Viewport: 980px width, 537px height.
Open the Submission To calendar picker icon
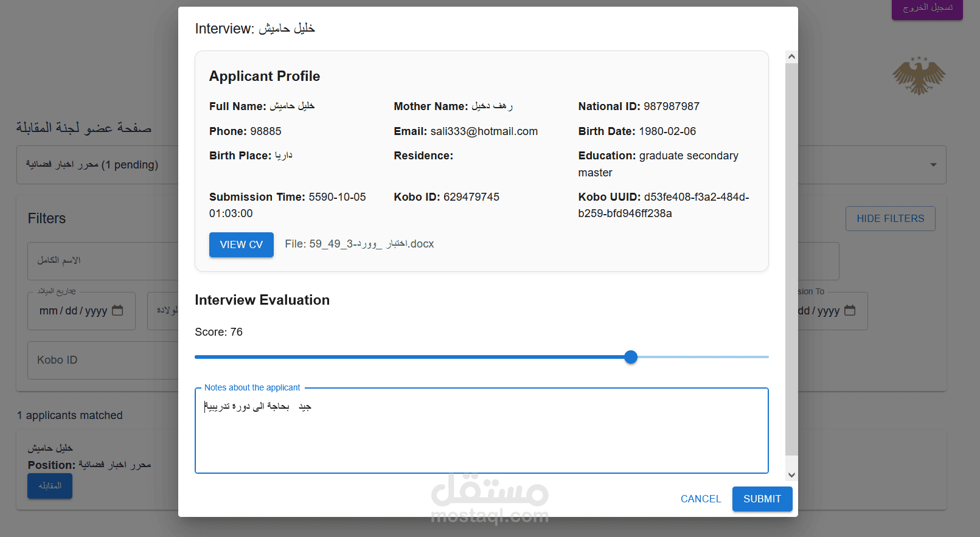click(850, 311)
